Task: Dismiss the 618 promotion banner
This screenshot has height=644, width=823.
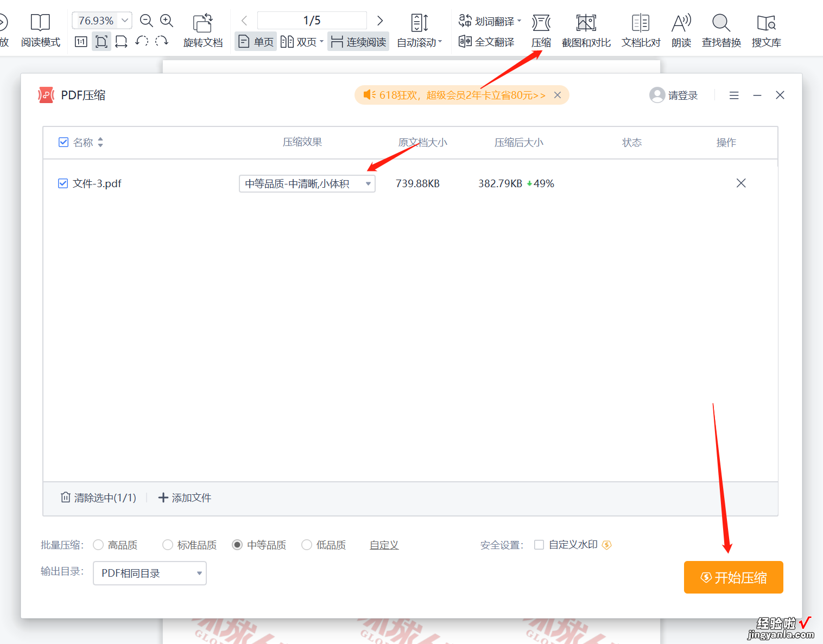Action: pos(558,95)
